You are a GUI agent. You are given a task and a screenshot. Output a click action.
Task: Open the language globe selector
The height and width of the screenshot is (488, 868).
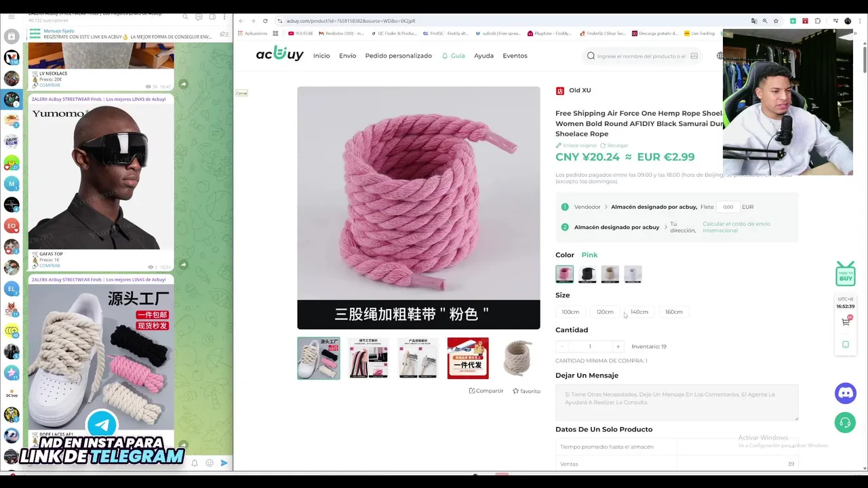tap(719, 56)
